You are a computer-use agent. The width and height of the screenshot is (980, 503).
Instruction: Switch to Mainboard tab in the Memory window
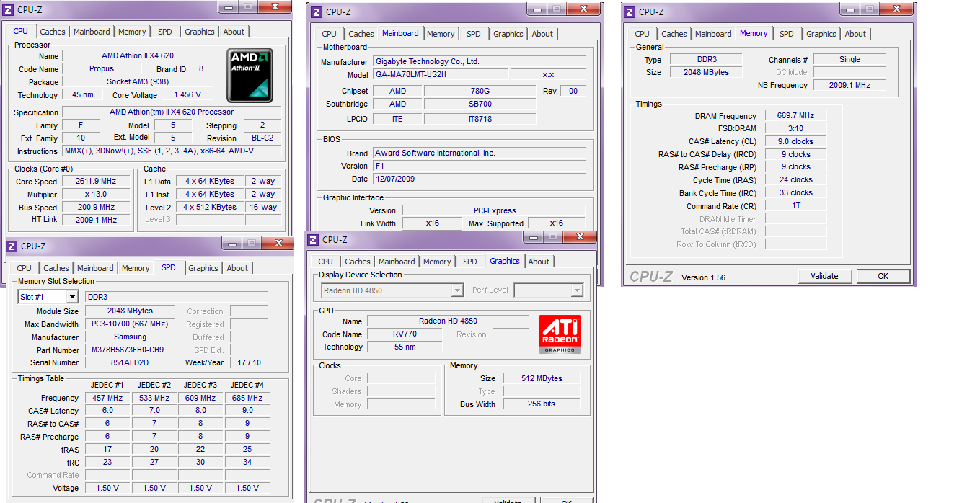(x=713, y=34)
